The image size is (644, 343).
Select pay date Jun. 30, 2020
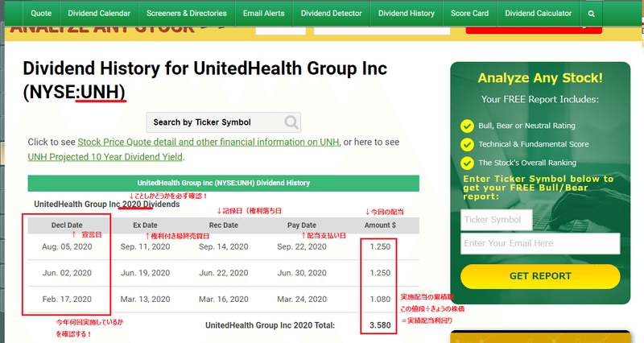[302, 273]
